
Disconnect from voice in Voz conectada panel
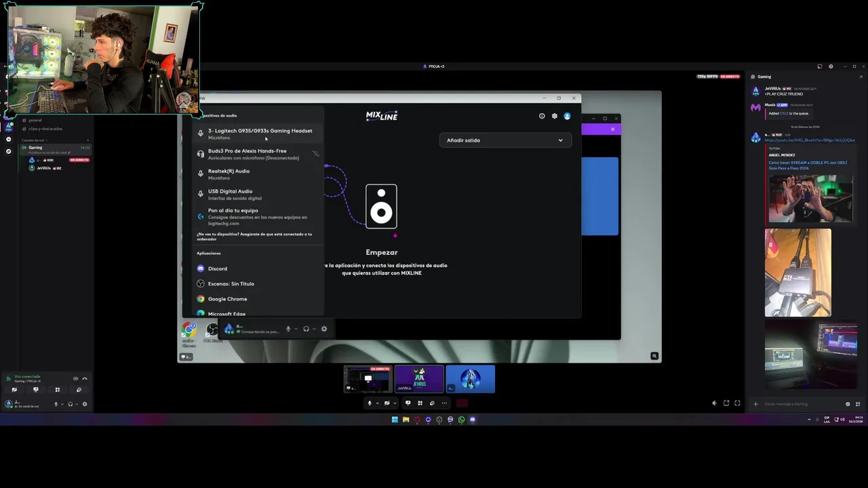click(84, 378)
